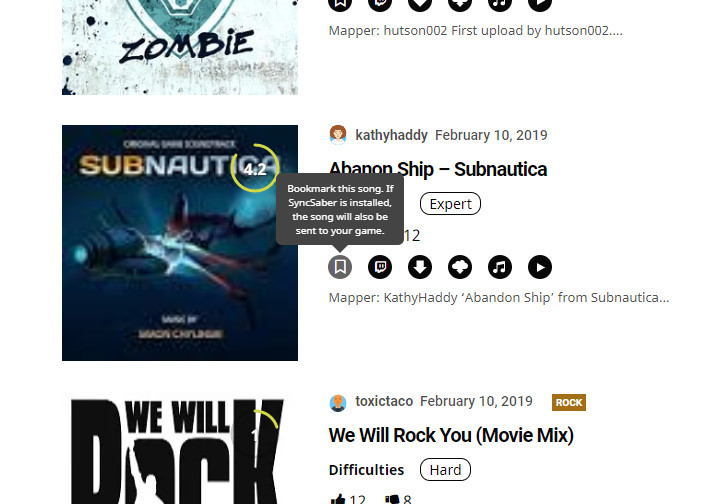
Task: Open the Abanon Ship – Subnautica title link
Action: click(x=438, y=169)
